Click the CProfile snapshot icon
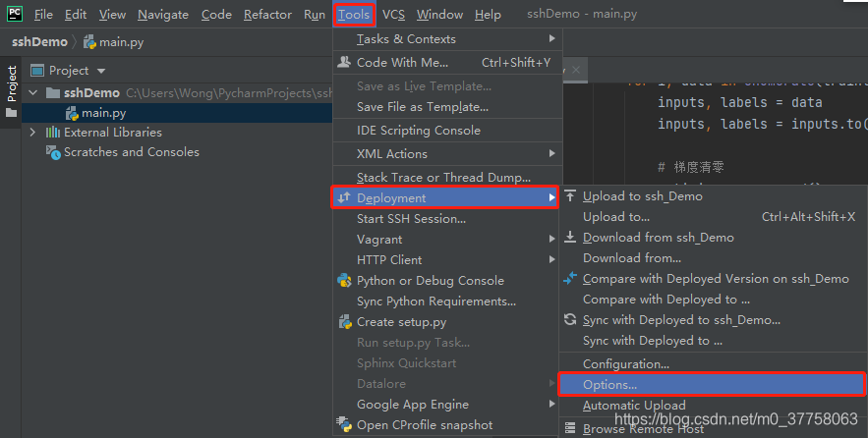Screen dimensions: 868x438 coord(344,424)
